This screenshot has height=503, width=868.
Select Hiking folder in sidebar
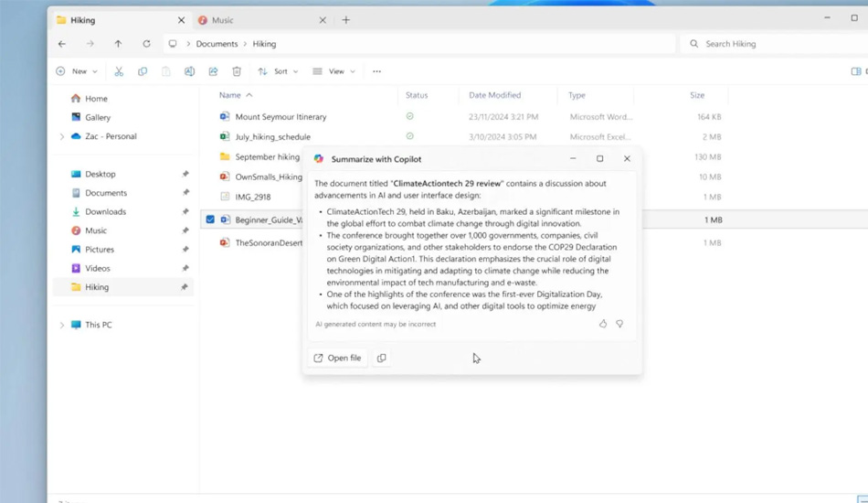(123, 287)
